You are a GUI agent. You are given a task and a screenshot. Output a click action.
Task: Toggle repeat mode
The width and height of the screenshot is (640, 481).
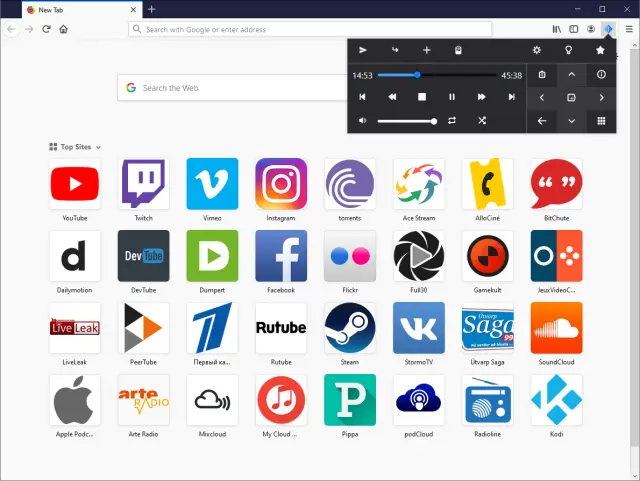pos(452,120)
